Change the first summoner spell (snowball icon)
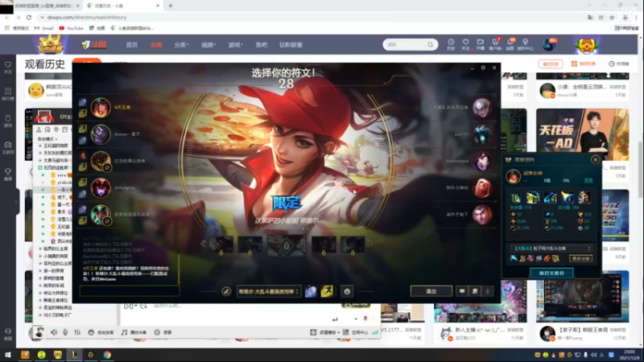This screenshot has height=362, width=644. pyautogui.click(x=311, y=291)
